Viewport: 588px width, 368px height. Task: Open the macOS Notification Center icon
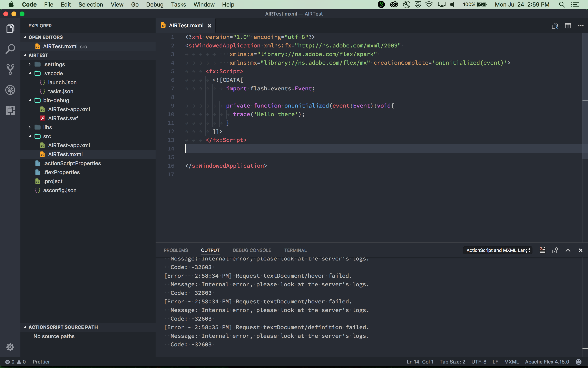575,5
